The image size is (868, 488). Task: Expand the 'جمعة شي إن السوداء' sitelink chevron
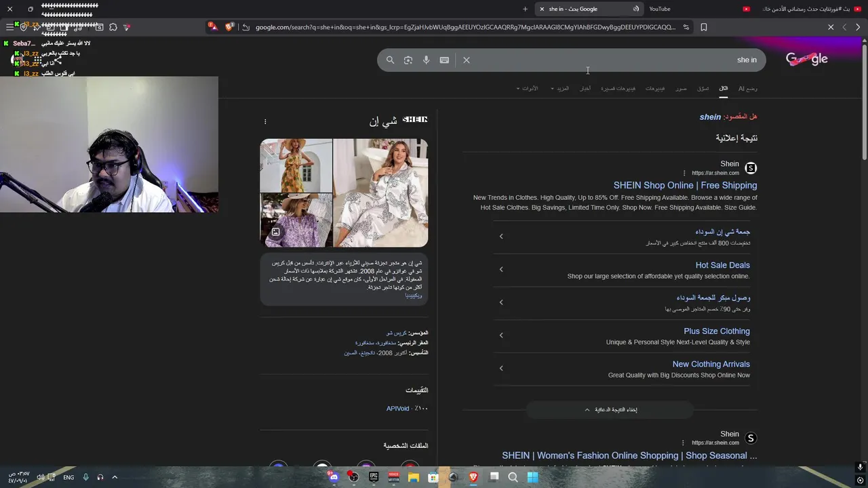[x=501, y=237]
